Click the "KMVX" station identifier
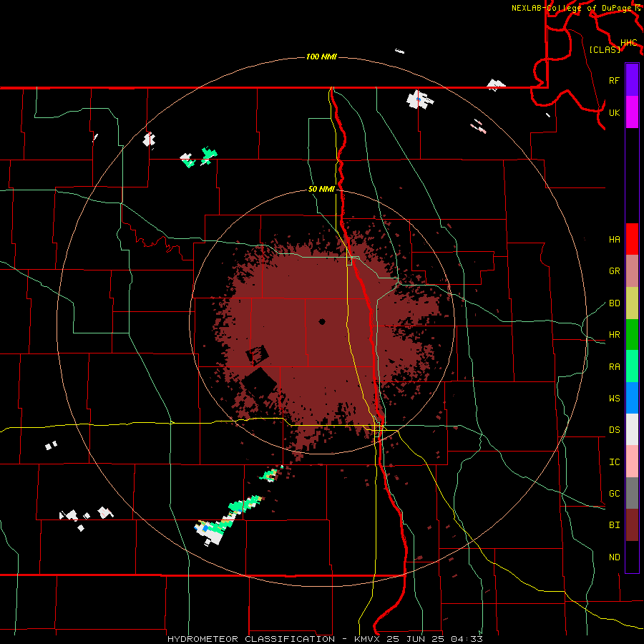Viewport: 644px width, 644px height. tap(366, 639)
